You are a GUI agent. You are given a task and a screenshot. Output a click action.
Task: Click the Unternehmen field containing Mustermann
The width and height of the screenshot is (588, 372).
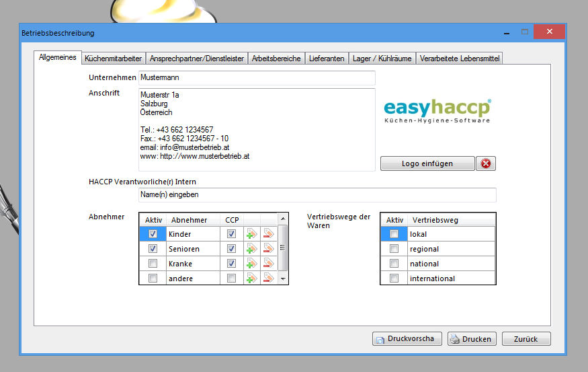(257, 78)
